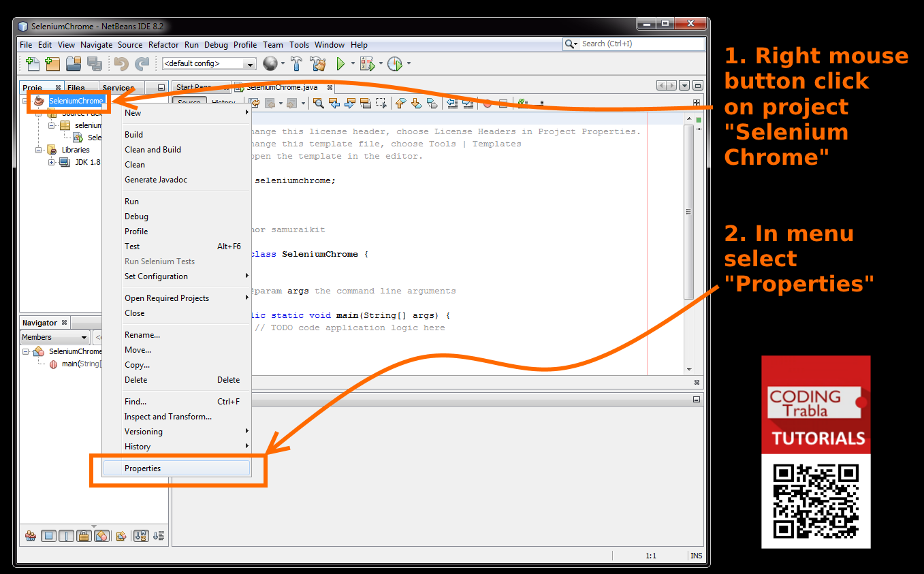Click the Undo toolbar icon
The width and height of the screenshot is (924, 574).
(121, 63)
